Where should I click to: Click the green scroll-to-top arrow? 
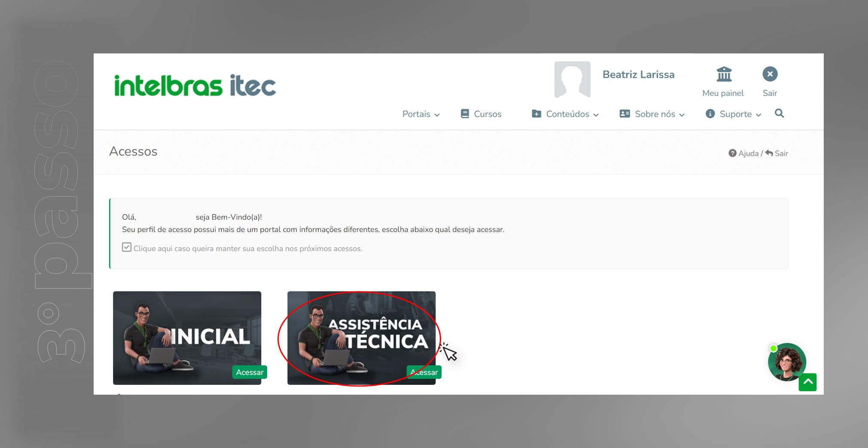point(807,382)
